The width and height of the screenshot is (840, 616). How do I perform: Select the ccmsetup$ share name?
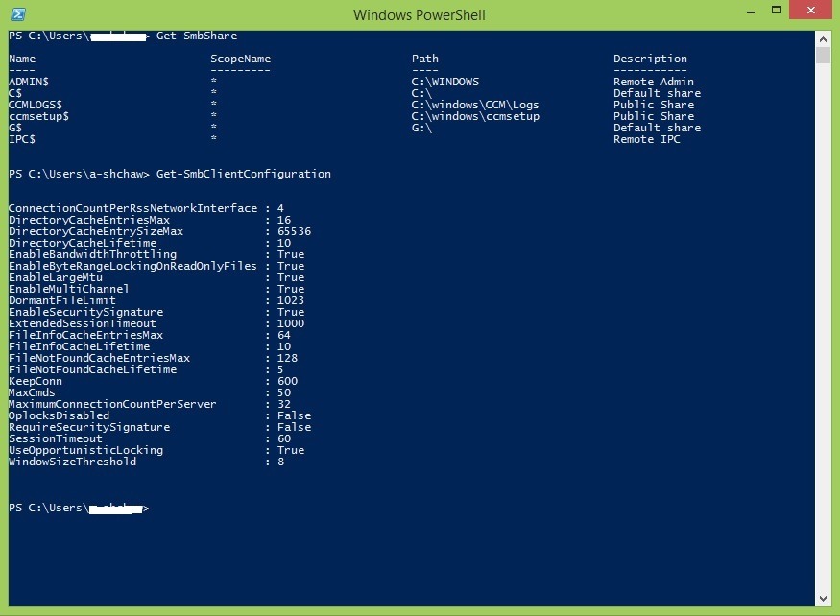(39, 116)
